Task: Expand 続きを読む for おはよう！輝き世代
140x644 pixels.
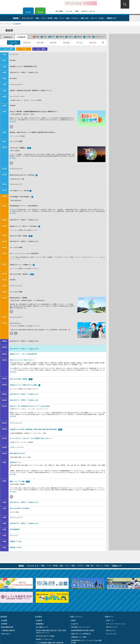Action: pyautogui.click(x=13, y=122)
